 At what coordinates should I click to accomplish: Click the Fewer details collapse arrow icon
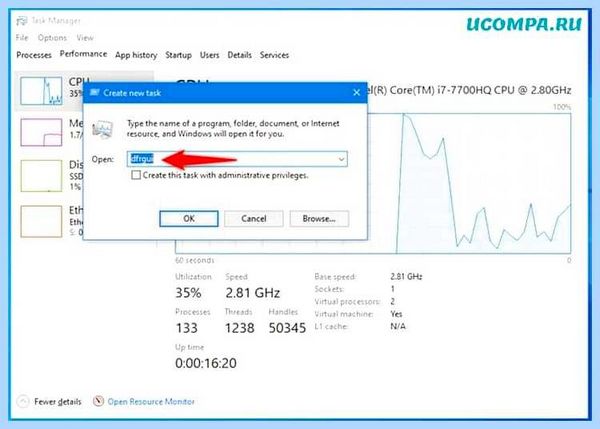(x=23, y=401)
